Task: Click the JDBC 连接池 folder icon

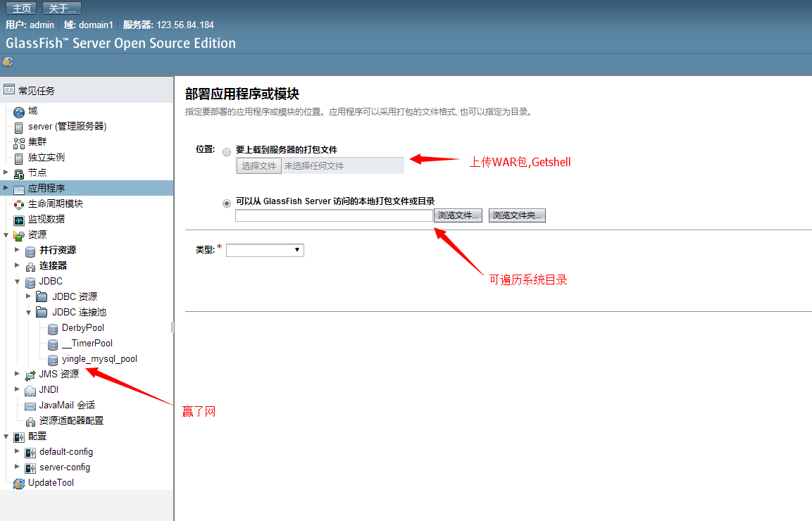Action: pyautogui.click(x=42, y=313)
